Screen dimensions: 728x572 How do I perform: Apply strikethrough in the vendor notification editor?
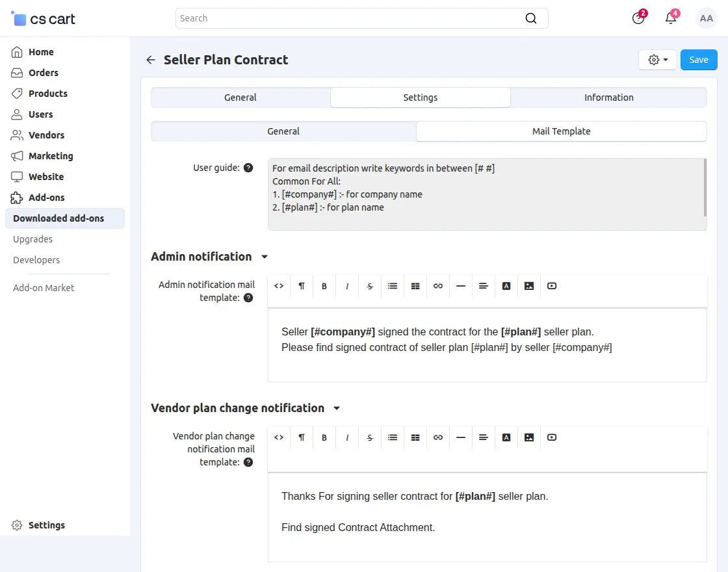369,437
